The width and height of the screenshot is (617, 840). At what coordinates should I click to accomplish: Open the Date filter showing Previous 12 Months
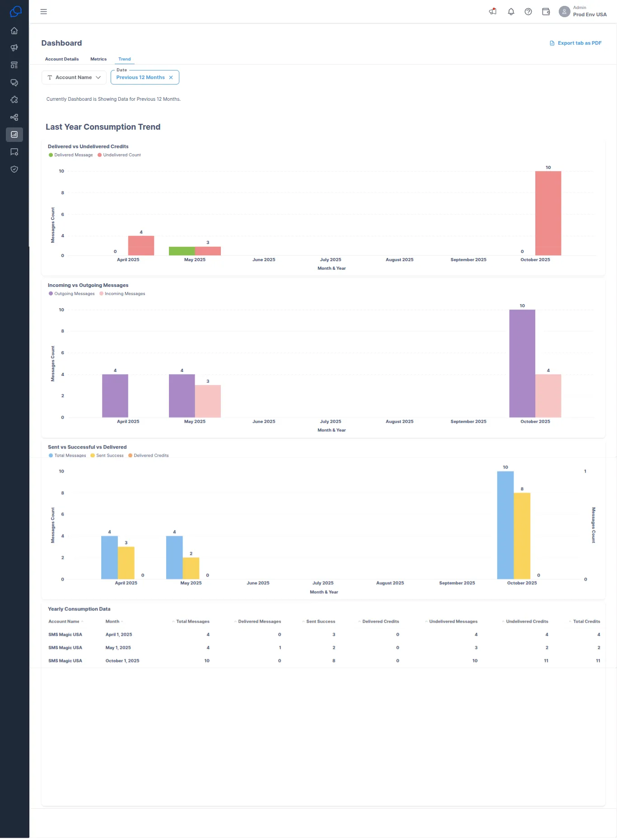tap(145, 77)
